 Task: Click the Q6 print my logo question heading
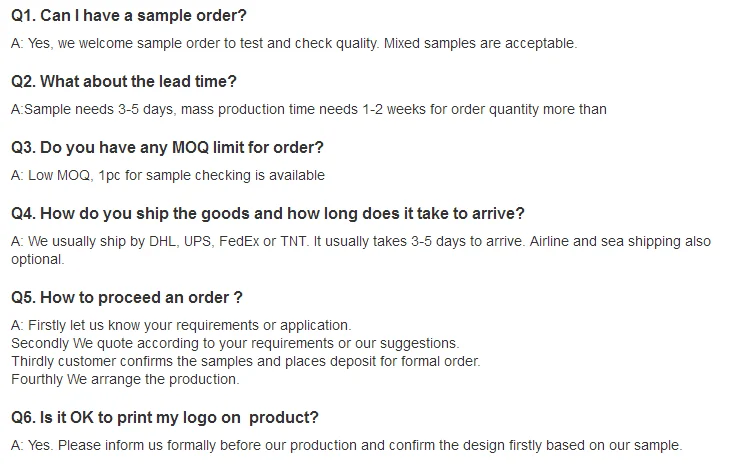click(164, 418)
